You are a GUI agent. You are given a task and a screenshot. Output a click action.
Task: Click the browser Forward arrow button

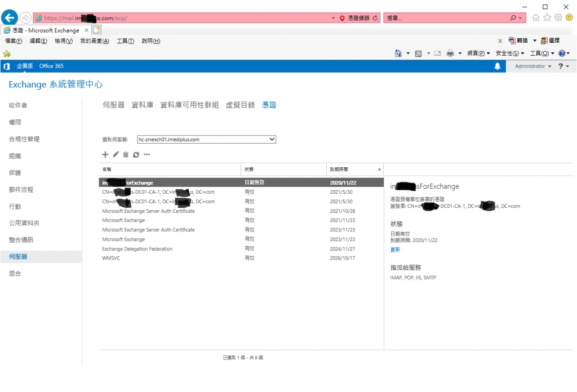[25, 17]
